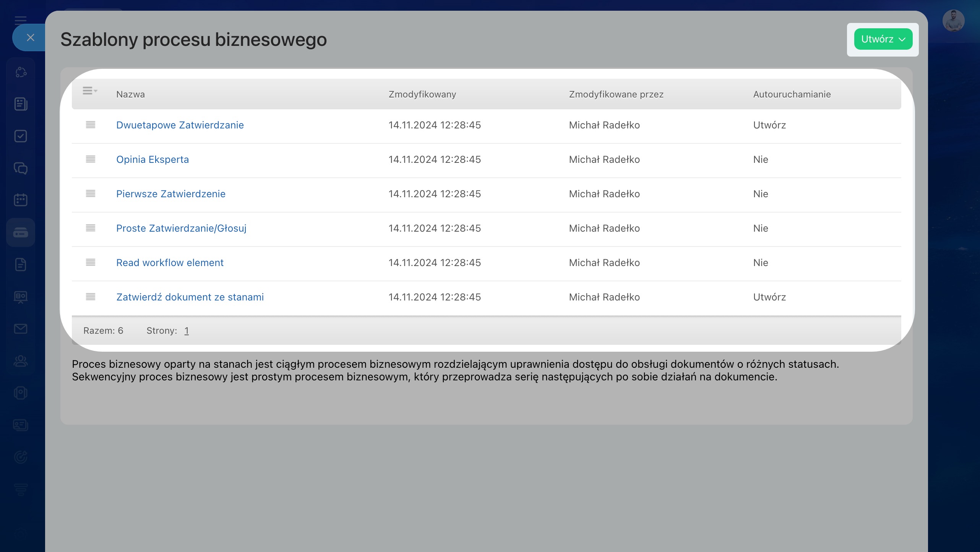Open row actions menu for Opinia Eksperta
Screen dimensions: 980x552
click(91, 159)
